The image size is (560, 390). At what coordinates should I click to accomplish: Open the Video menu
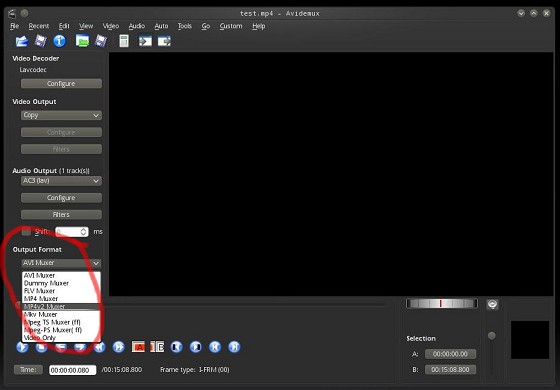tap(111, 26)
